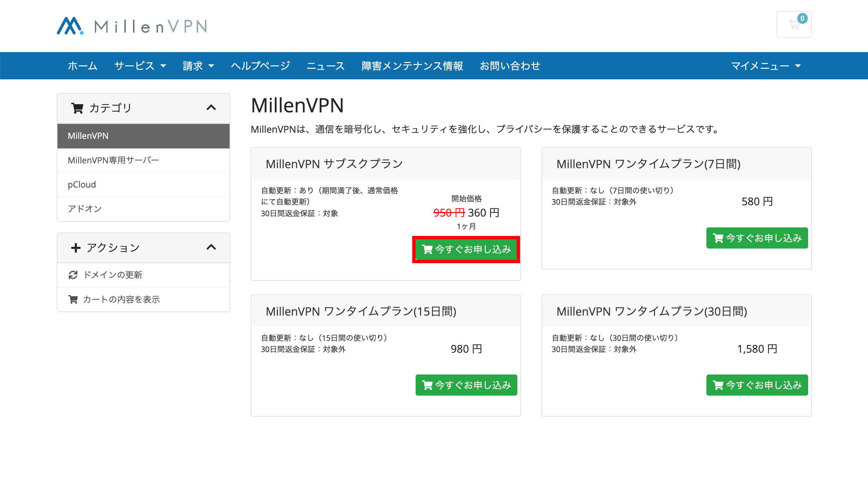Screen dimensions: 868x478
Task: Collapse the カテゴリ panel with its chevron
Action: coord(211,108)
